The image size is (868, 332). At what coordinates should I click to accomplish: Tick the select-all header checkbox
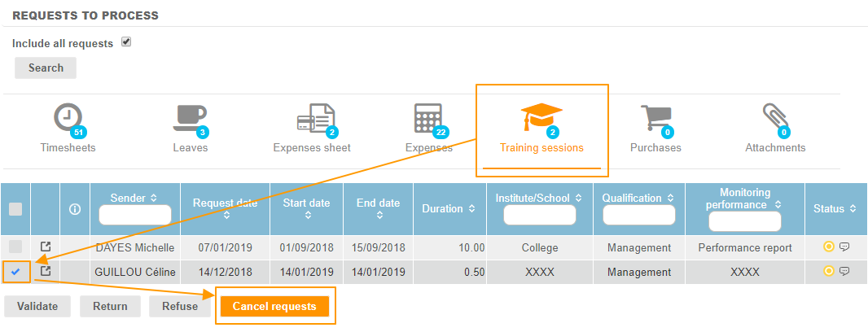[x=15, y=209]
